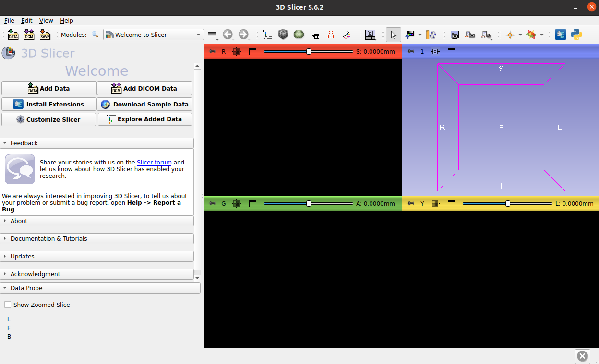The height and width of the screenshot is (364, 599).
Task: Open the View menu
Action: [x=46, y=20]
